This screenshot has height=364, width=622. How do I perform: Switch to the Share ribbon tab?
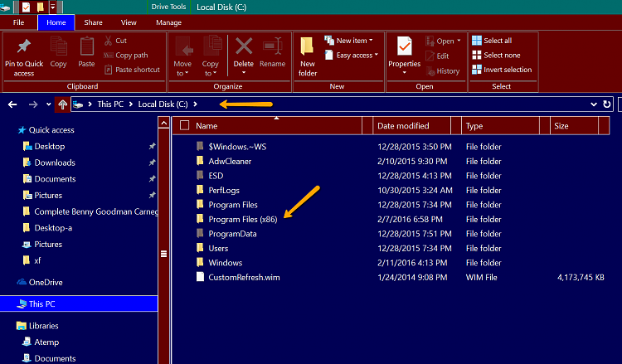click(x=93, y=22)
